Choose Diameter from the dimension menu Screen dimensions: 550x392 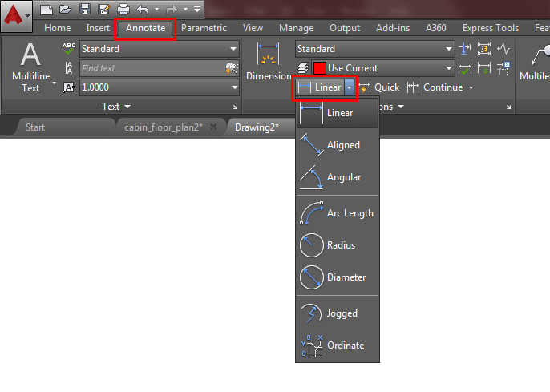[338, 277]
